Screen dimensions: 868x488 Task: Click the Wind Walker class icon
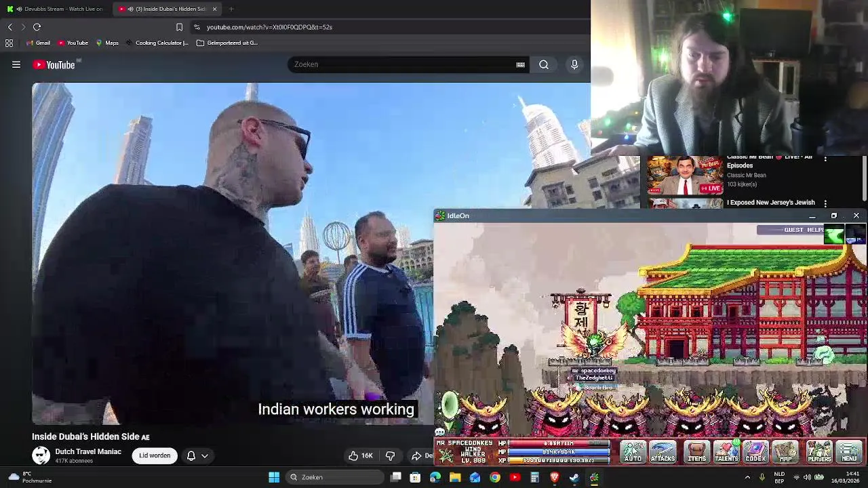coord(447,455)
